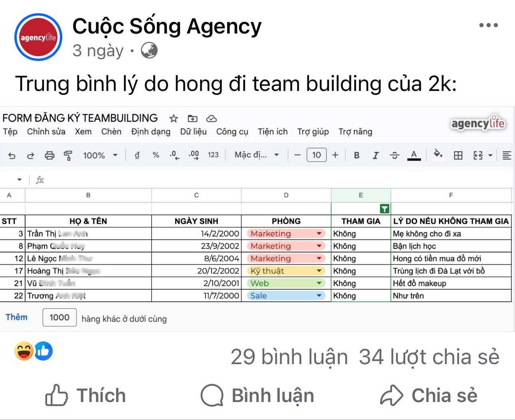The height and width of the screenshot is (420, 515).
Task: Click the move to folder icon
Action: pyautogui.click(x=192, y=118)
